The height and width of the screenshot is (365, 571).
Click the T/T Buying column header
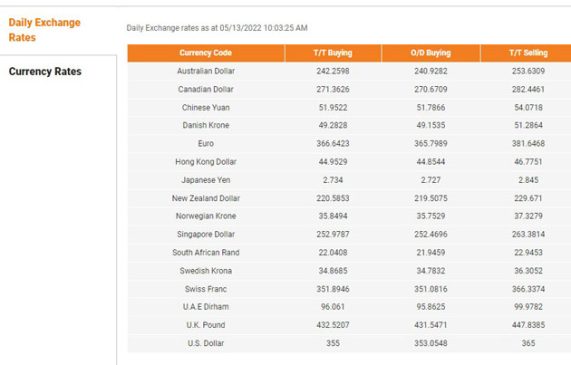(x=333, y=53)
